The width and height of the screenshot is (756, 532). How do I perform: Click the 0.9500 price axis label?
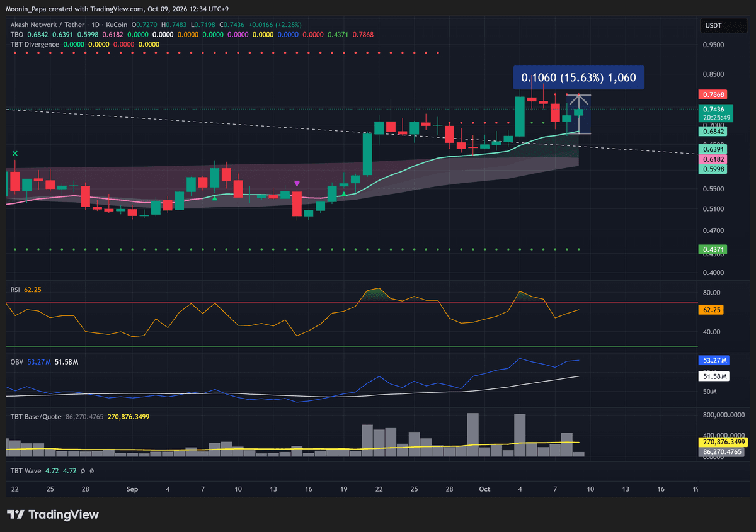714,45
